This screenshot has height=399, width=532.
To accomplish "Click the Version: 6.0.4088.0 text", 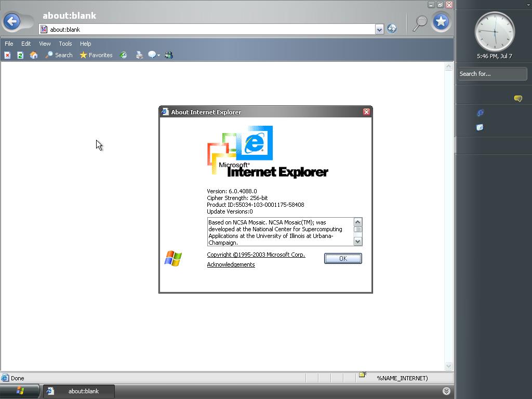I will tap(232, 191).
